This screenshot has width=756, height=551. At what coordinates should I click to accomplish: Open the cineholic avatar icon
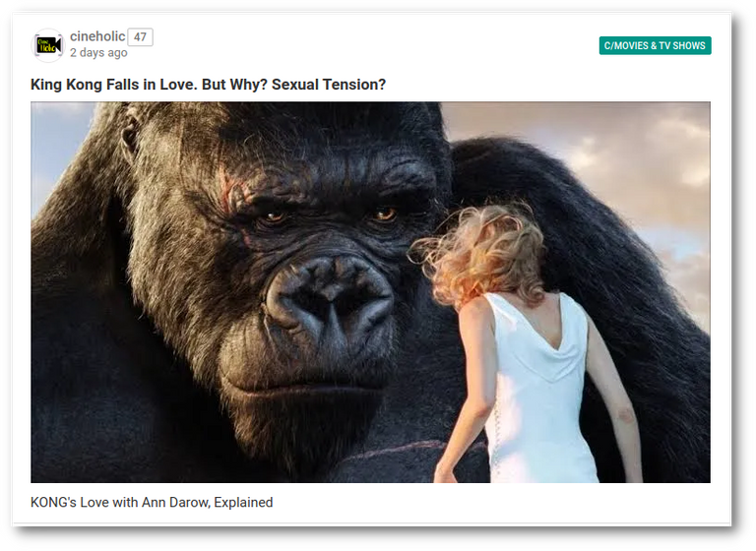coord(47,45)
